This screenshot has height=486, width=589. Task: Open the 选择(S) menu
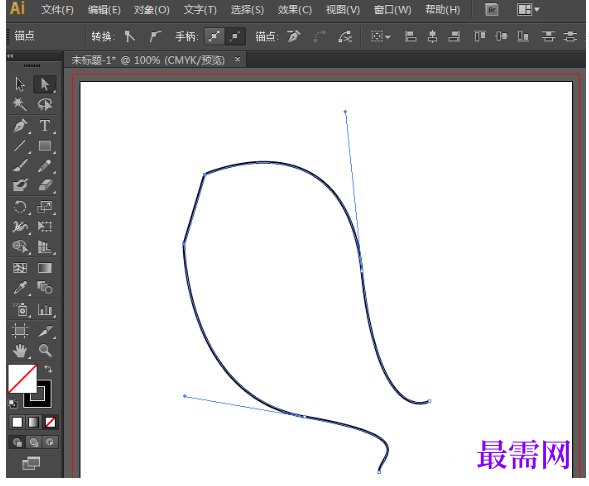[247, 10]
